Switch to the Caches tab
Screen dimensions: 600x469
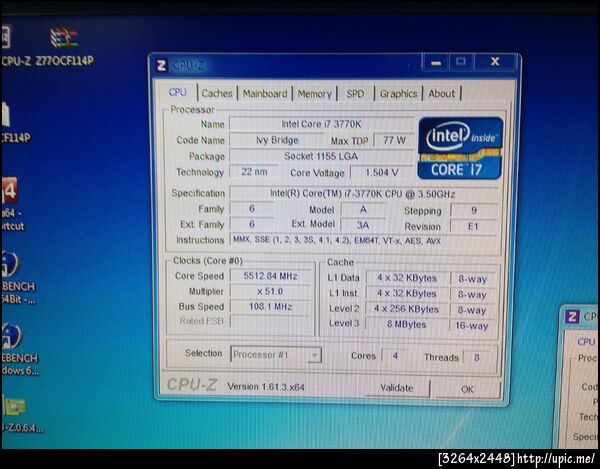tap(217, 93)
